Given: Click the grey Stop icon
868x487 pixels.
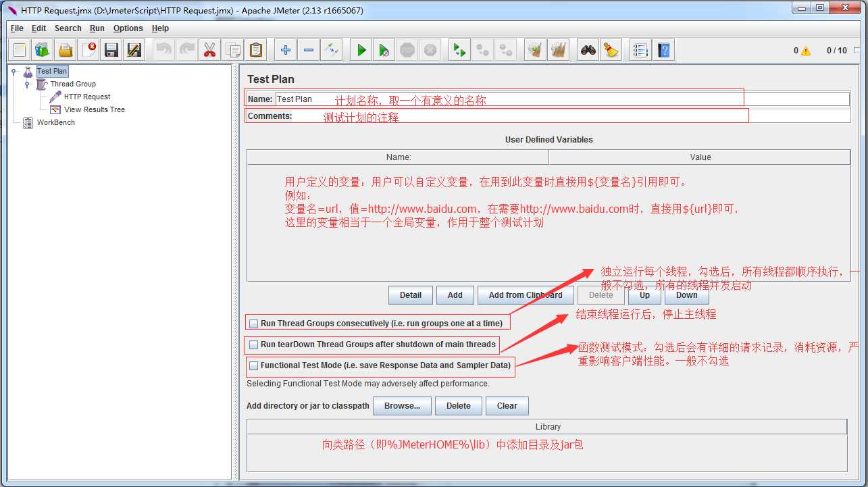Looking at the screenshot, I should 407,50.
